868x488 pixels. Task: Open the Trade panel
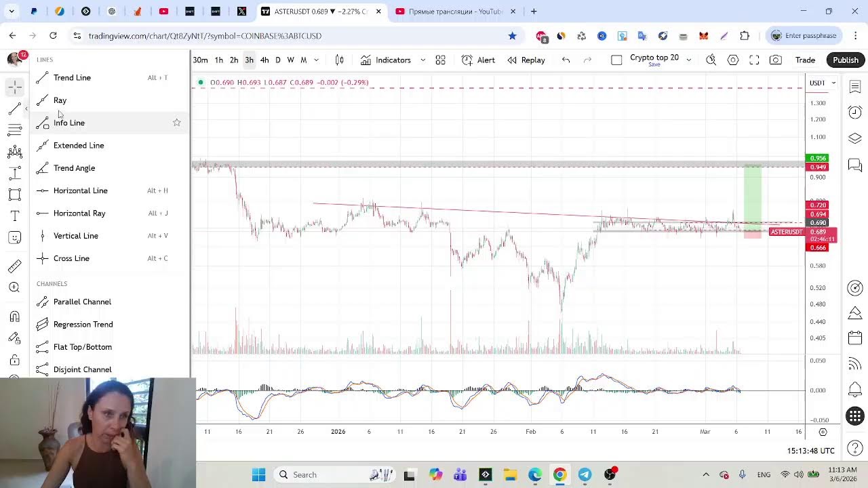click(x=805, y=60)
